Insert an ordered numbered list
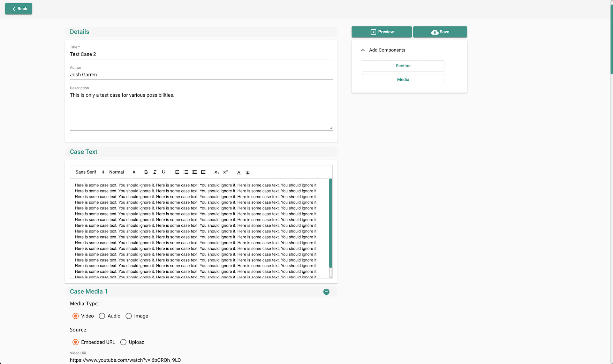 pos(177,172)
